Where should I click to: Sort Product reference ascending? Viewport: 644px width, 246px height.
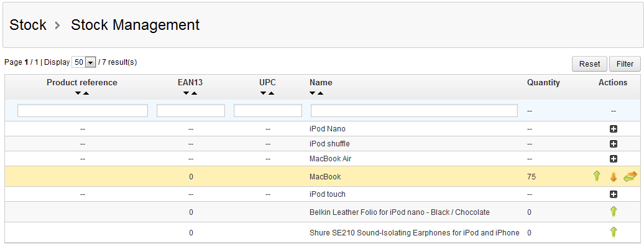pyautogui.click(x=86, y=93)
